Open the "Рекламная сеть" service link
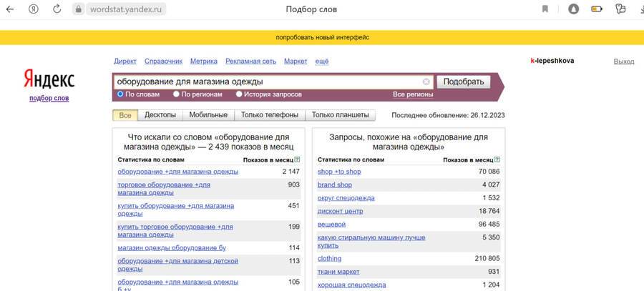The image size is (644, 291). [250, 61]
